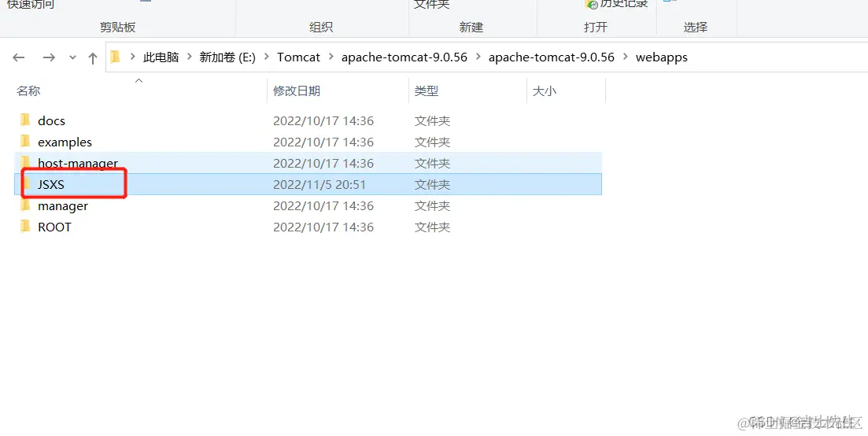The image size is (868, 436).
Task: Expand chevron after 此电脑 breadcrumb
Action: [190, 57]
